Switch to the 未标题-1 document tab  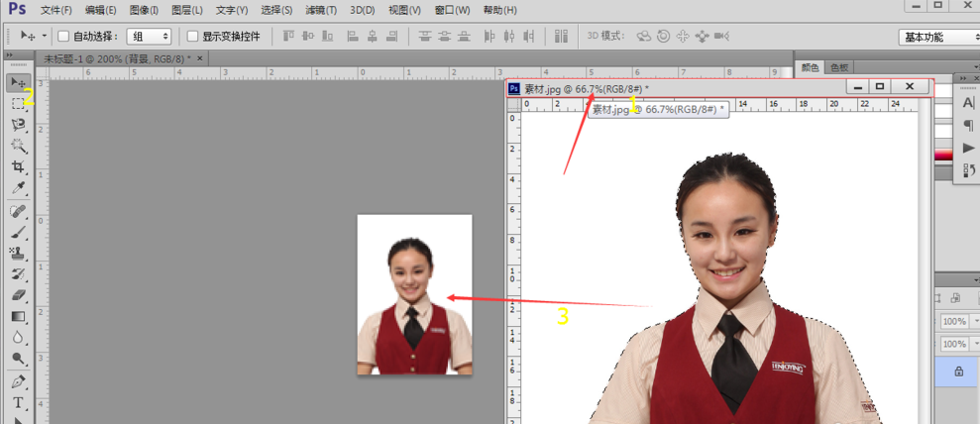point(117,59)
